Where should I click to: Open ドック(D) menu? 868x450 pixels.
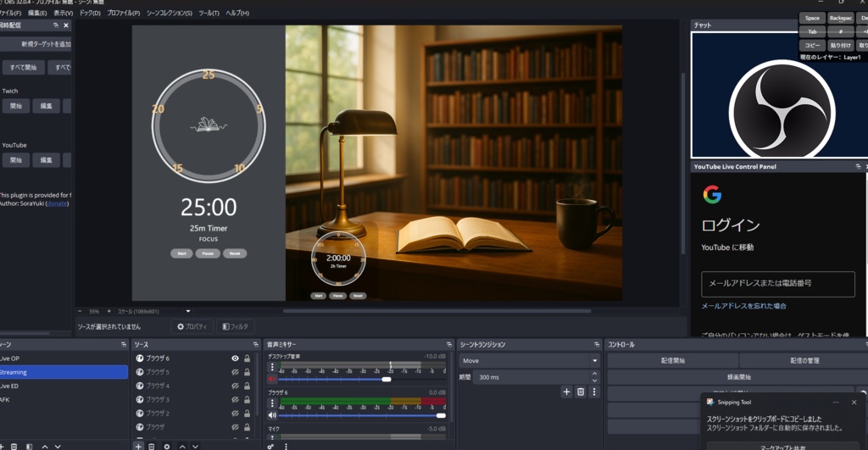(x=90, y=13)
